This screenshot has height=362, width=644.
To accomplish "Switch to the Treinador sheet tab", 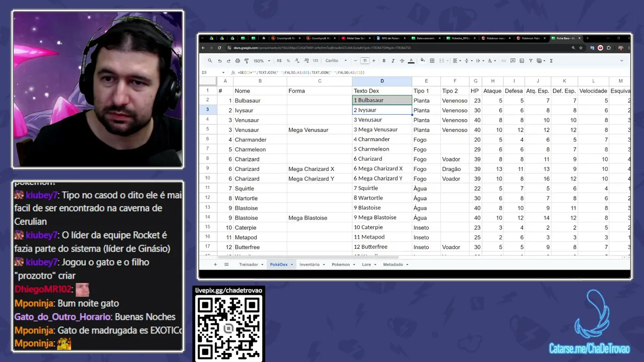I will 249,264.
